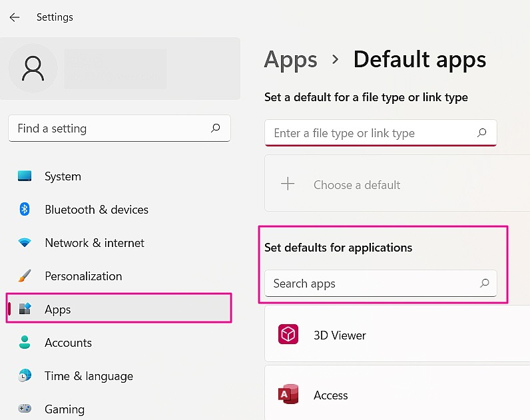This screenshot has height=420, width=530.
Task: Click the 3D Viewer app icon
Action: click(288, 335)
